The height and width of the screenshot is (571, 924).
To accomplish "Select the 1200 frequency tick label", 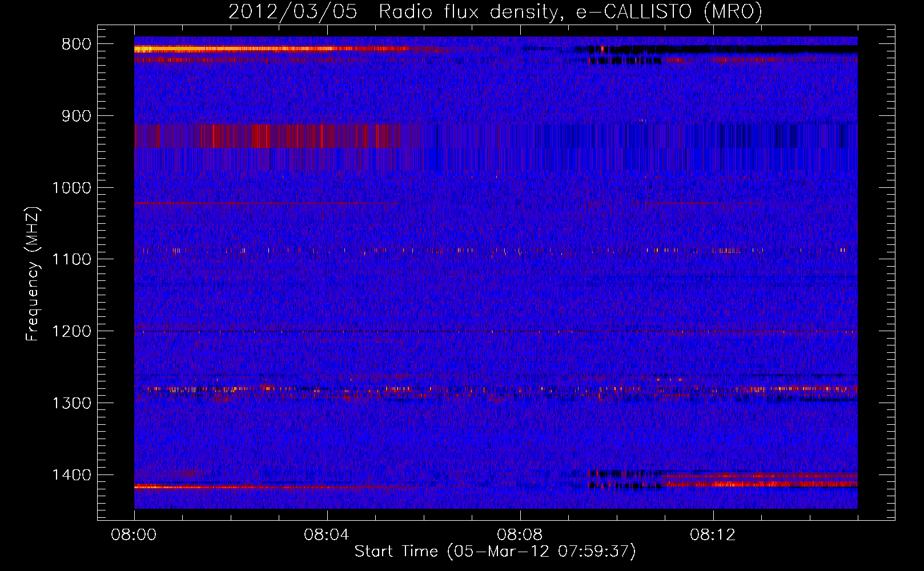I will pos(71,331).
